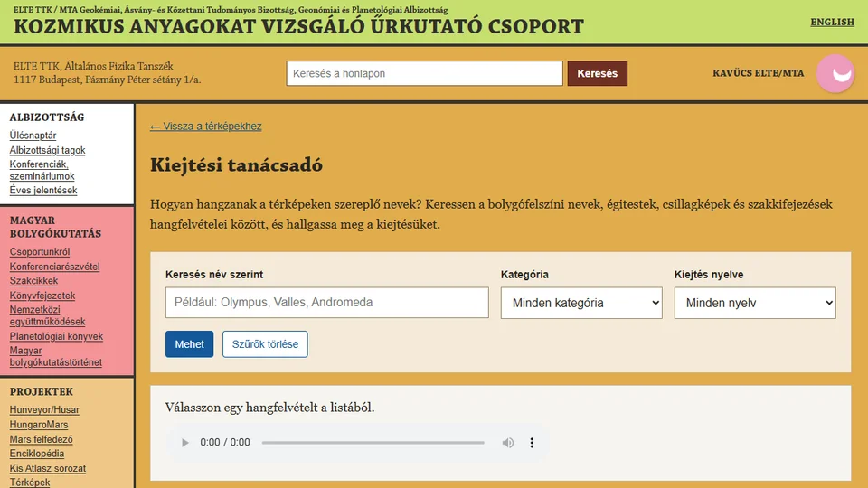
Task: Open Kis Atlasz sorozat link
Action: (48, 469)
